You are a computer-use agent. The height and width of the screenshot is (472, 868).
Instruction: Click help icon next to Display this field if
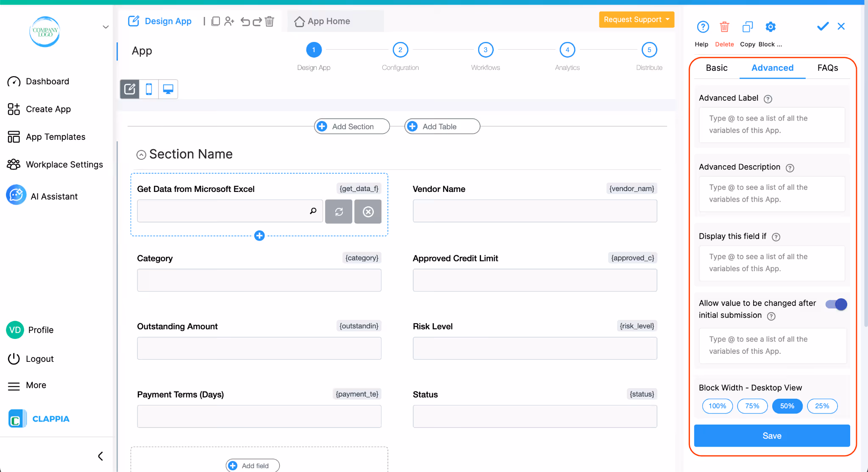tap(776, 237)
